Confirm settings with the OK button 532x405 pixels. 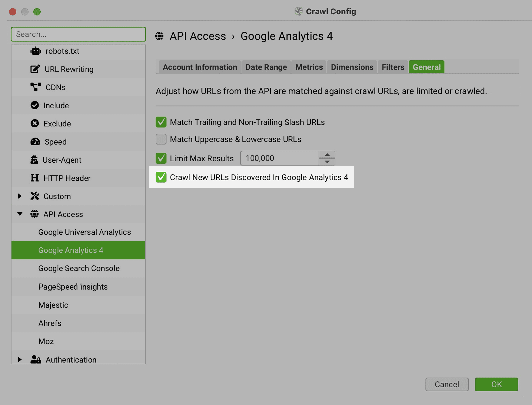496,384
